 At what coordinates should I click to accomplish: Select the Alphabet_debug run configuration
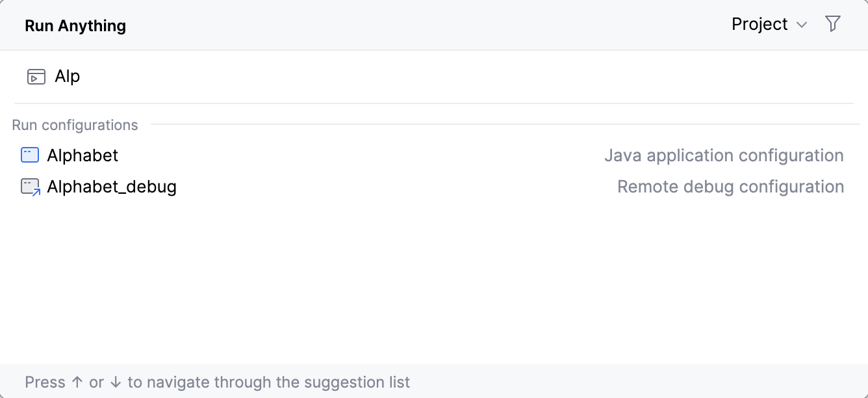pos(112,187)
